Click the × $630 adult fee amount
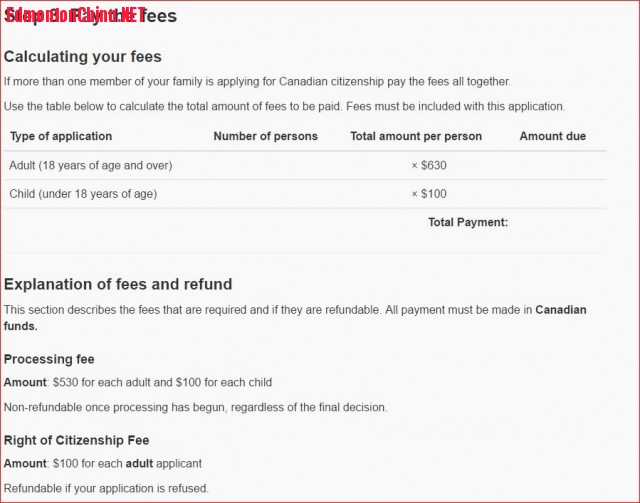Viewport: 640px width, 503px height. point(429,165)
